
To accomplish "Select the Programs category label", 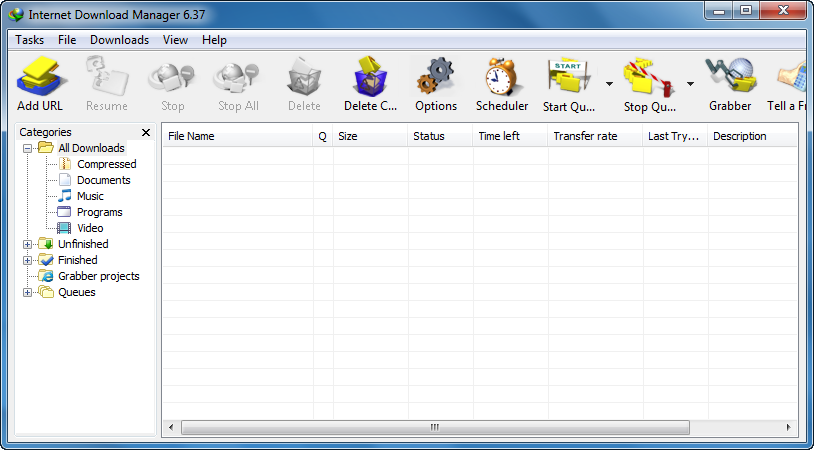I will (x=100, y=212).
